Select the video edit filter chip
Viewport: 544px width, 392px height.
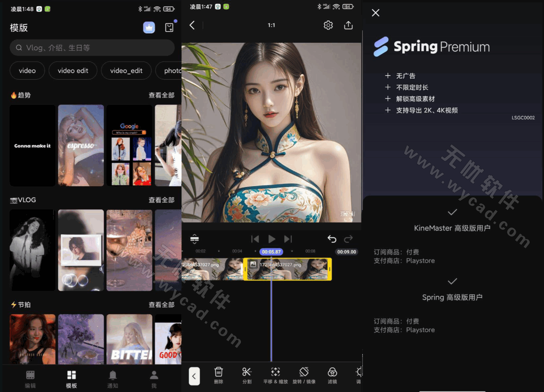click(x=73, y=70)
